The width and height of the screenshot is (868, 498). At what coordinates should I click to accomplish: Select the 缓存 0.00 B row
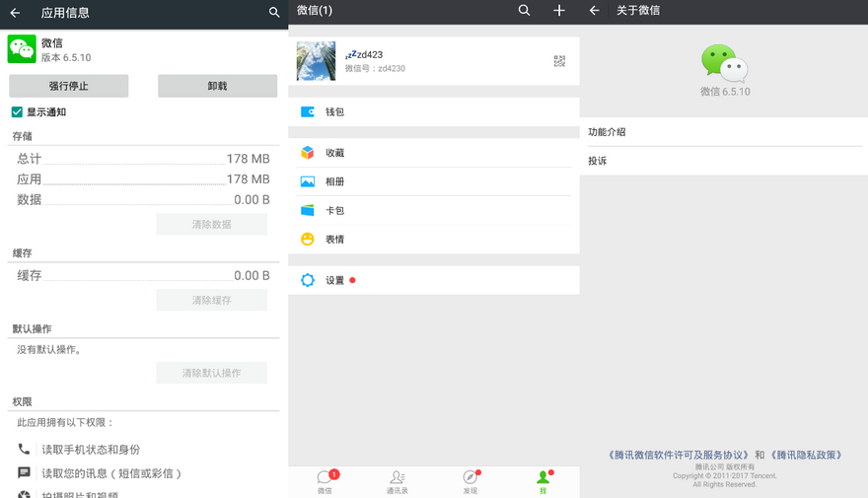pos(143,275)
